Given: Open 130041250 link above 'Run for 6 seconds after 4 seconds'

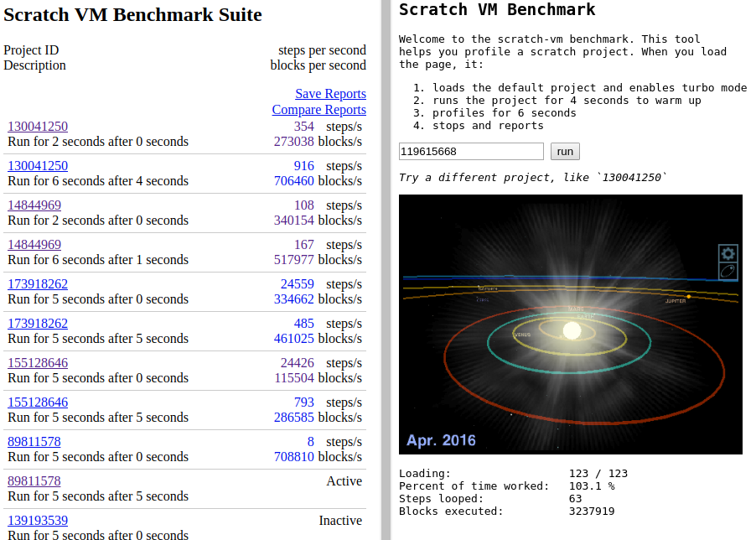Looking at the screenshot, I should [x=38, y=166].
